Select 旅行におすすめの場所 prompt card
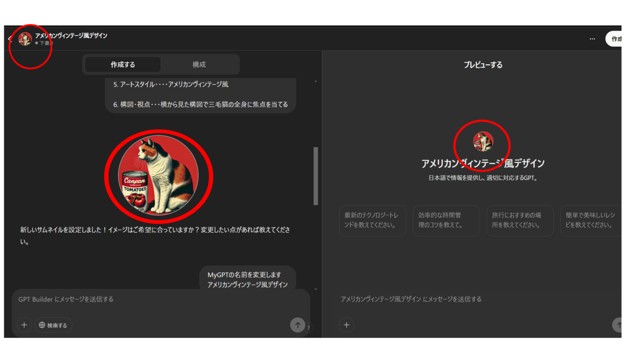The width and height of the screenshot is (644, 362). point(520,220)
